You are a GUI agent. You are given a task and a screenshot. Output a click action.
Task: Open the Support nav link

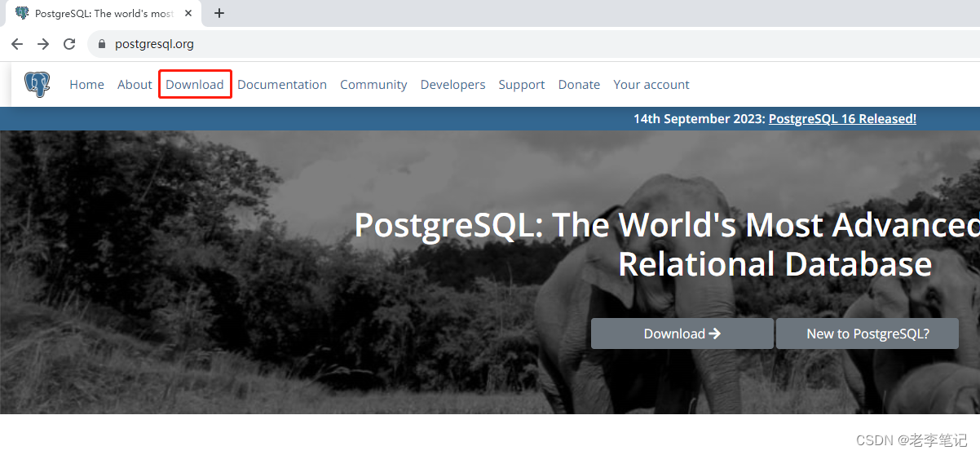click(x=522, y=85)
